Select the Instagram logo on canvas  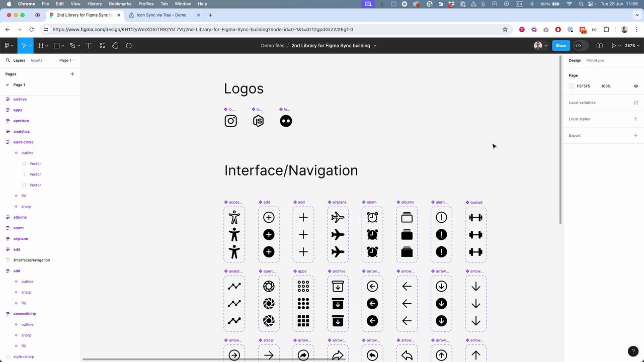(x=230, y=121)
